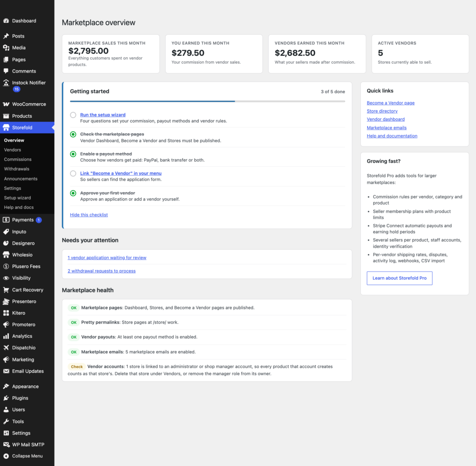Click the Email Updates envelope icon
This screenshot has width=476, height=466.
tap(6, 371)
